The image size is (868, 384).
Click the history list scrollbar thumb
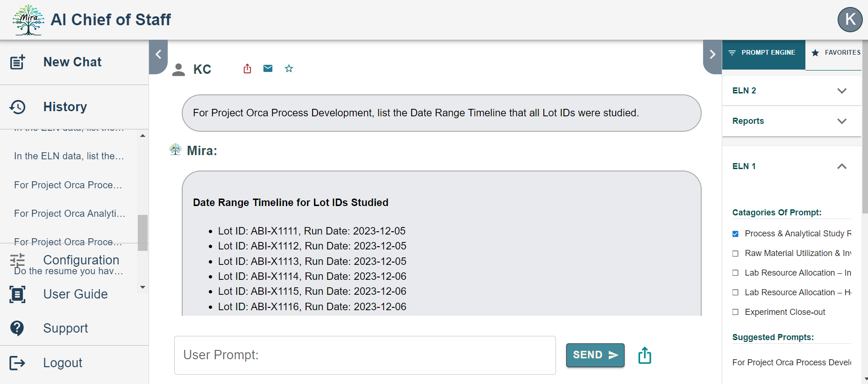tap(142, 232)
